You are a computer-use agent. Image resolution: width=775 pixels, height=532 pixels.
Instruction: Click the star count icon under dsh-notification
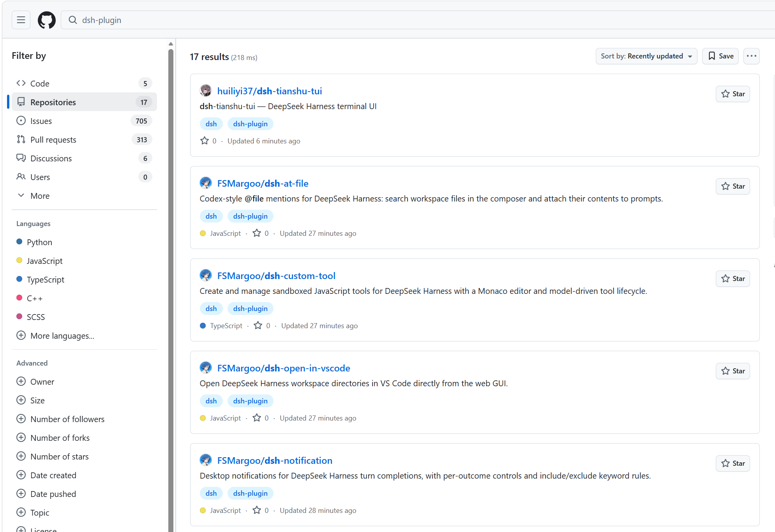pos(257,510)
